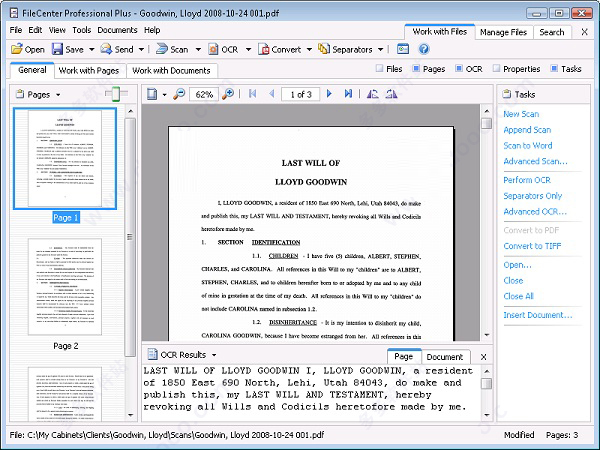Jump to the last page arrow
The width and height of the screenshot is (600, 450).
tap(348, 94)
